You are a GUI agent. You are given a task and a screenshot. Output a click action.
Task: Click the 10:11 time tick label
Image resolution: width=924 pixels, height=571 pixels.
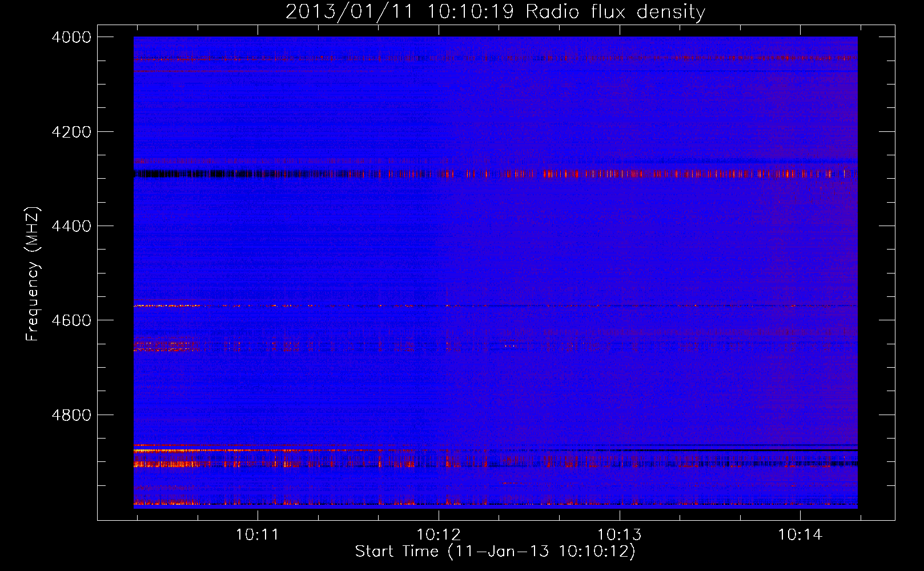(258, 534)
